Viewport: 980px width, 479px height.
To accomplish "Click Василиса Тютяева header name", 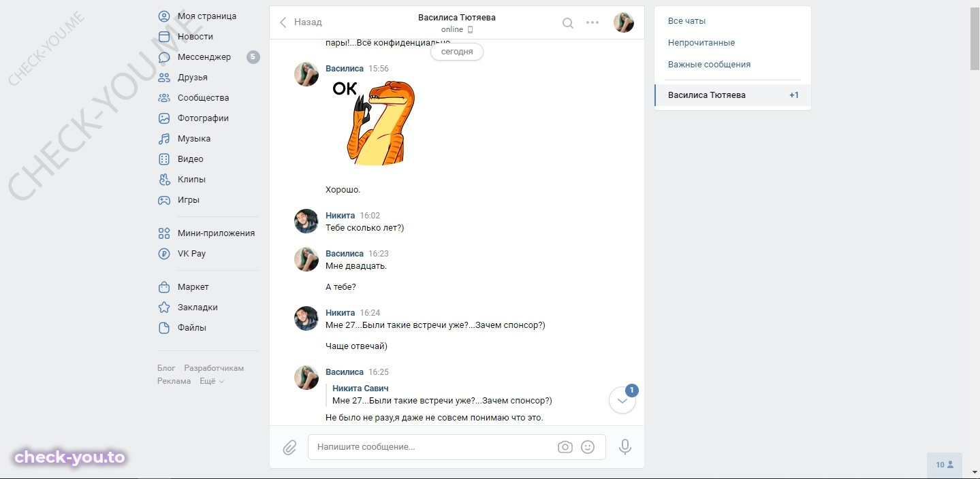I will tap(457, 17).
